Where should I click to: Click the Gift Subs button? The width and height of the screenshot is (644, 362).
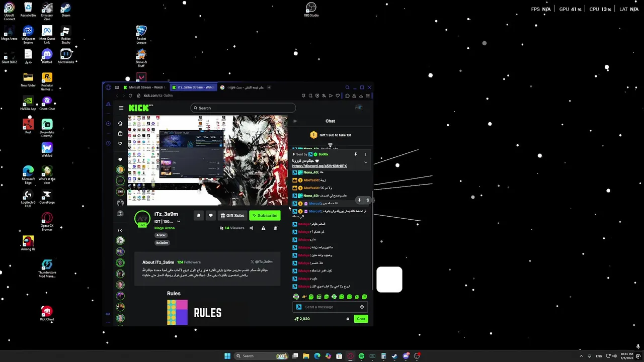232,215
